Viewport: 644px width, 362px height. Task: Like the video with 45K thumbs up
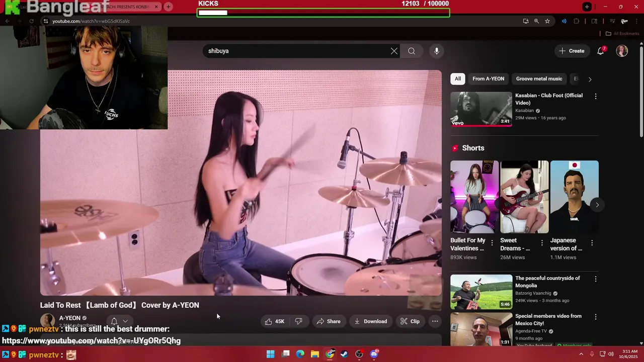click(275, 321)
